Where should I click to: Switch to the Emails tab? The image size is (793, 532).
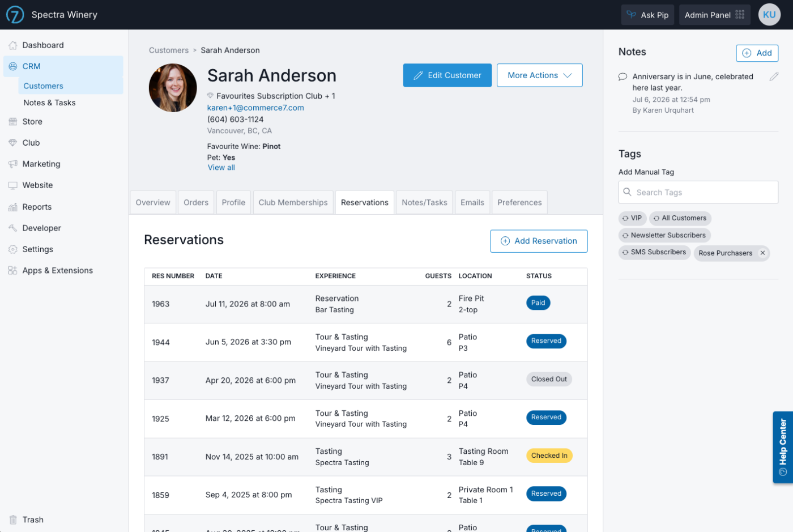pyautogui.click(x=472, y=203)
